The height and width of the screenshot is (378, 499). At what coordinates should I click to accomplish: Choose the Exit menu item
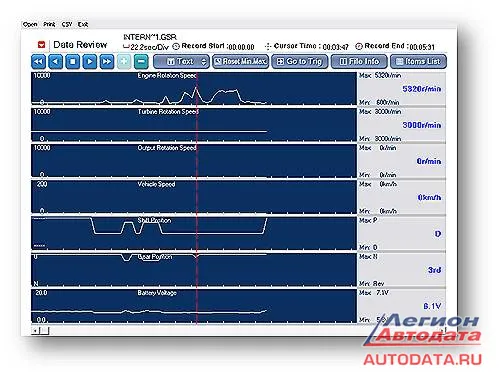click(x=83, y=24)
